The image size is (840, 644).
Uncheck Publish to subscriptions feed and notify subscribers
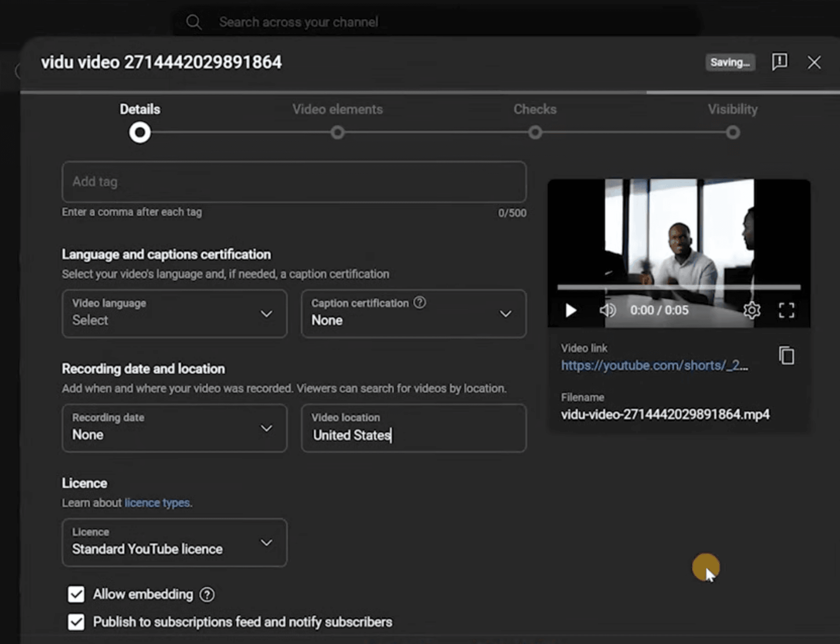coord(76,622)
